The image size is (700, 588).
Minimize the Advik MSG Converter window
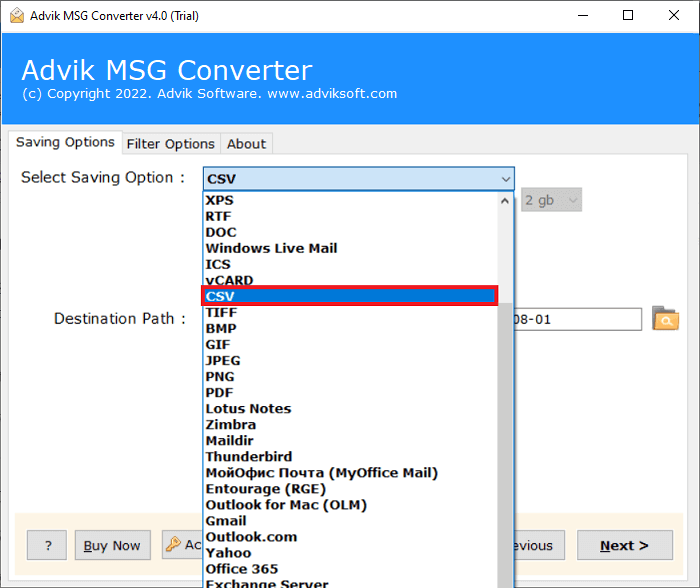pos(583,16)
